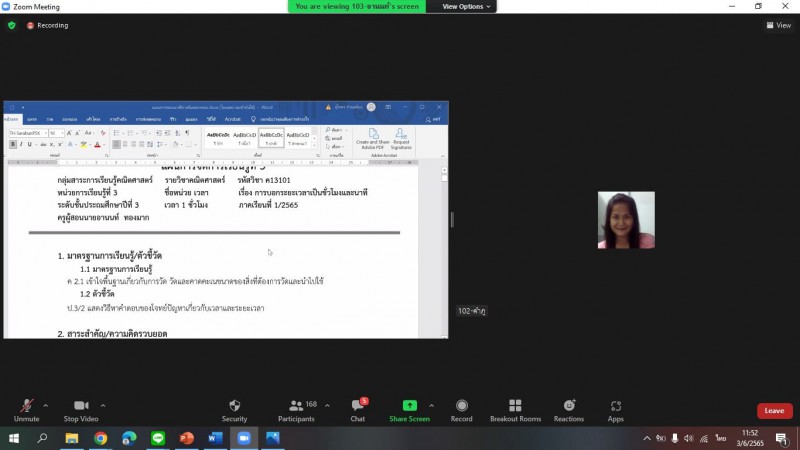Open the Security shield options
This screenshot has width=800, height=450.
coord(234,408)
